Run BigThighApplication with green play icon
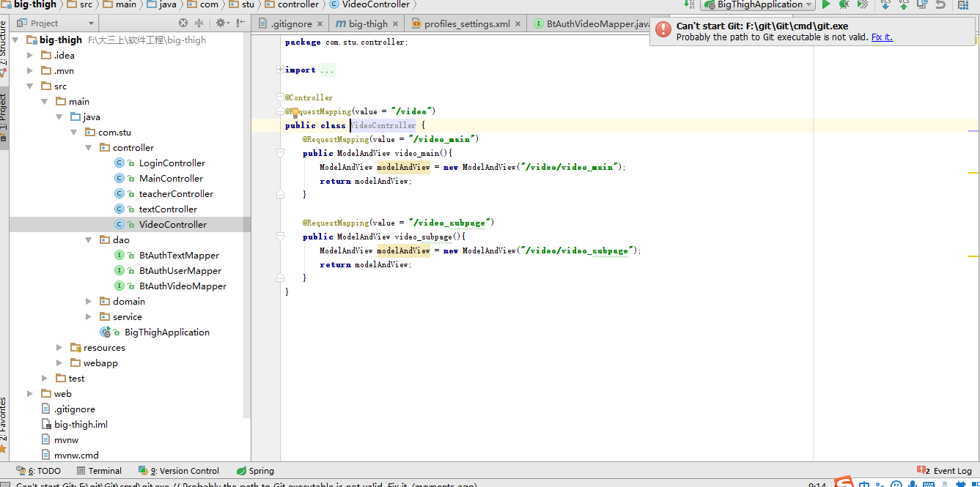This screenshot has width=980, height=487. [x=826, y=4]
